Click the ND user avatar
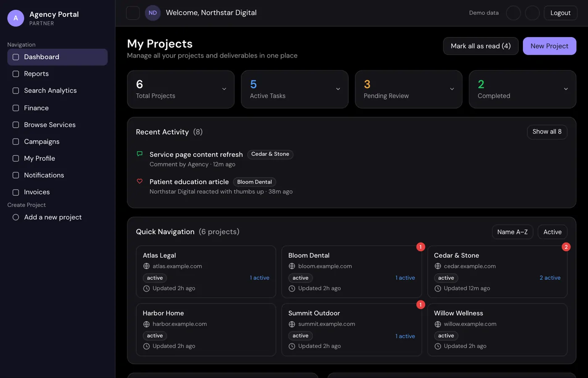Image resolution: width=588 pixels, height=378 pixels. [153, 13]
